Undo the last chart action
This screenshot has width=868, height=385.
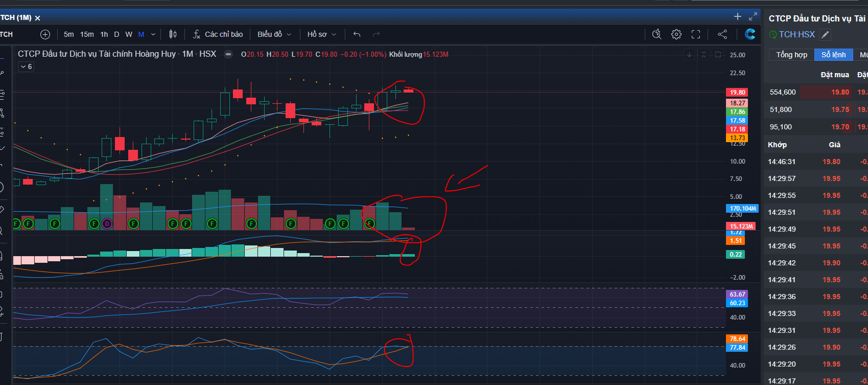357,34
